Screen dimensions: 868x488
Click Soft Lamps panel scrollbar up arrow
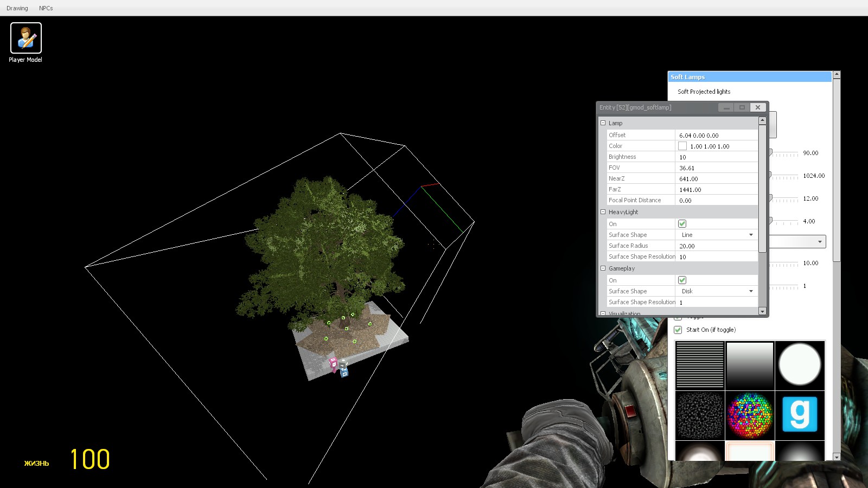[x=837, y=74]
